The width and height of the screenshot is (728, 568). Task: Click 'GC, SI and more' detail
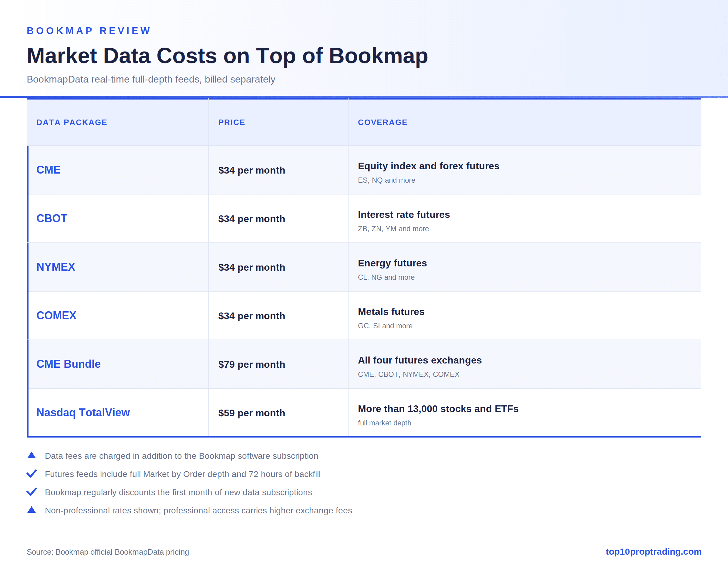(385, 326)
